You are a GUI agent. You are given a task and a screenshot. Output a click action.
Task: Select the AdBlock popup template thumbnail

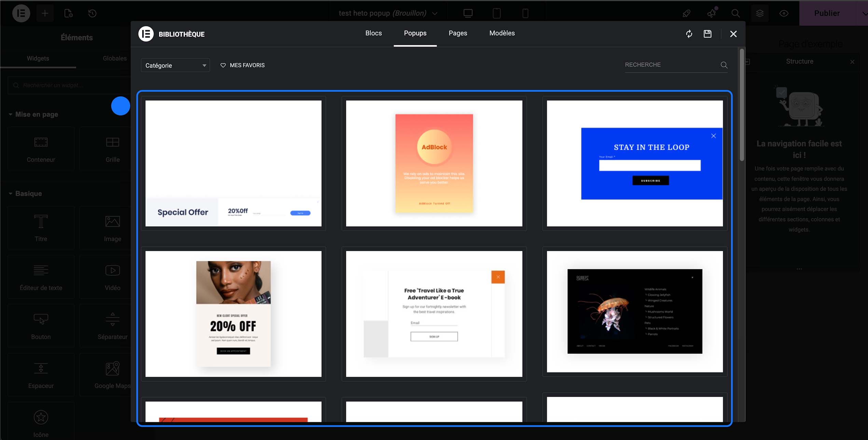pyautogui.click(x=433, y=163)
